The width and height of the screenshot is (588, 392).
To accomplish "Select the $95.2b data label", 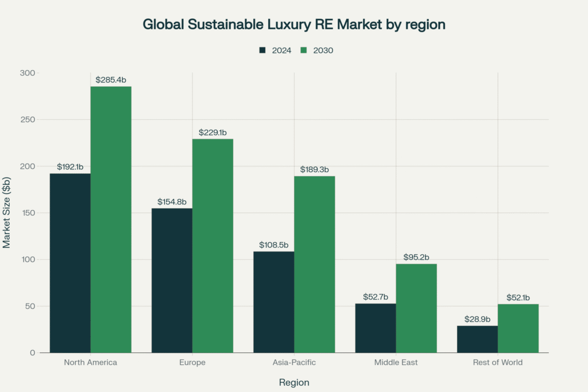I will pos(416,257).
